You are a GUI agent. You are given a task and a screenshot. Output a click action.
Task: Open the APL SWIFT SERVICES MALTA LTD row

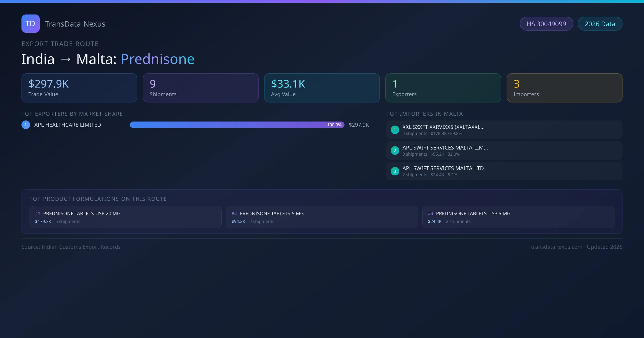(x=504, y=171)
